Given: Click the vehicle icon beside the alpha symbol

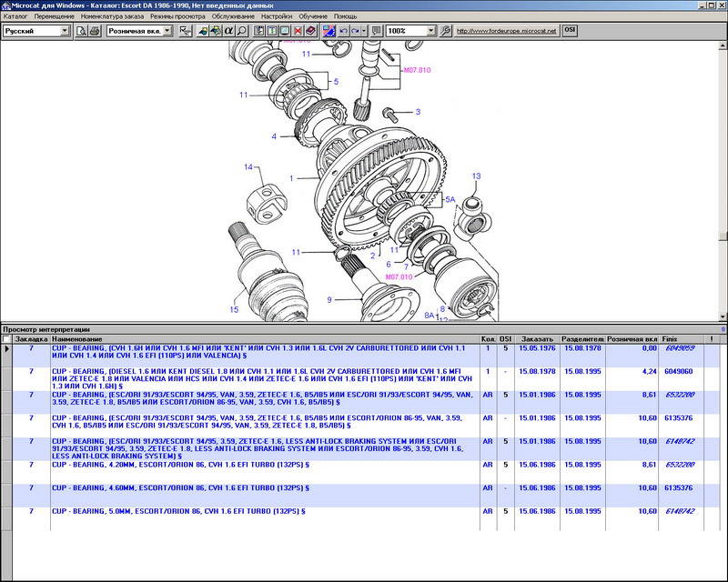Looking at the screenshot, I should 216,31.
